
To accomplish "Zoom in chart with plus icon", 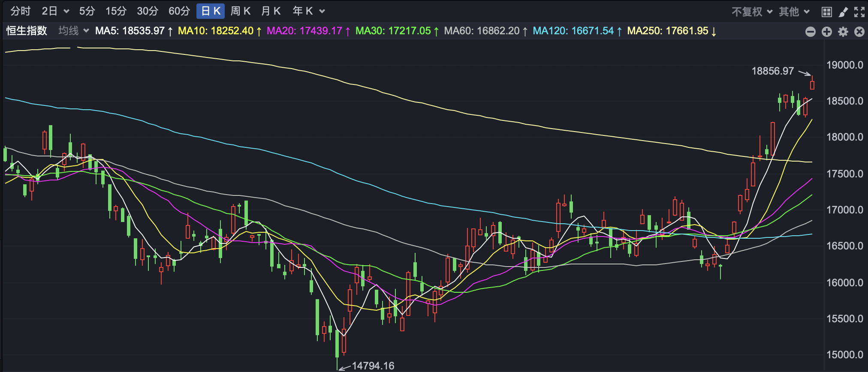I will pyautogui.click(x=826, y=32).
